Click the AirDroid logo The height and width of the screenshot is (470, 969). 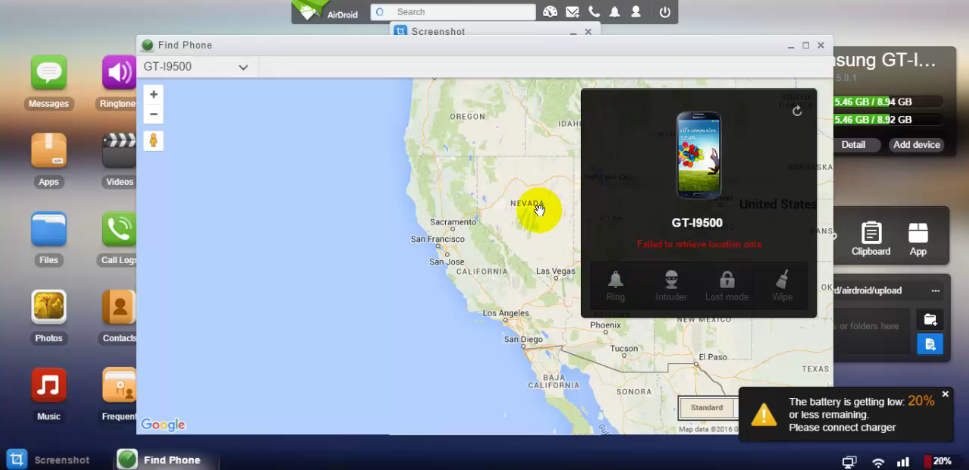point(326,11)
